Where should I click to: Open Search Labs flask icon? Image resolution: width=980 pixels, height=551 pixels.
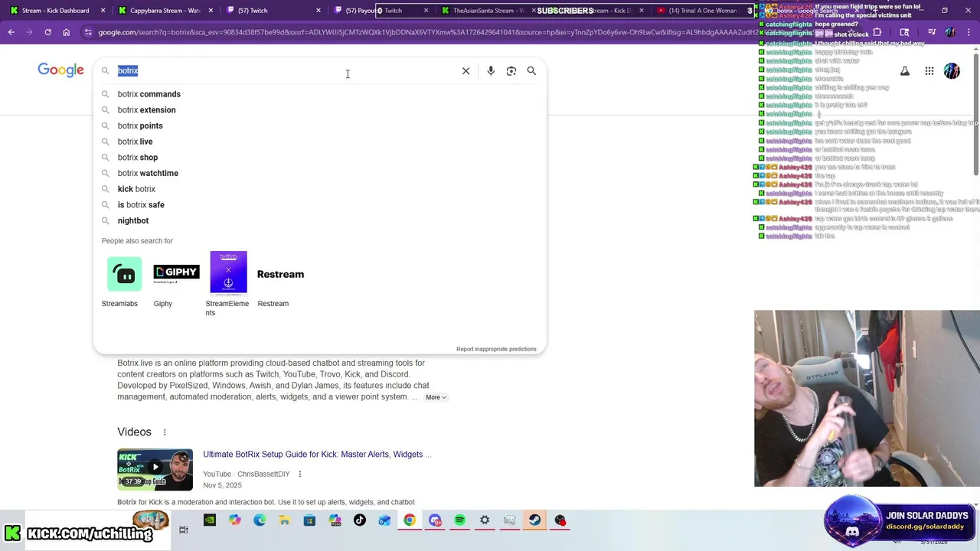tap(905, 71)
